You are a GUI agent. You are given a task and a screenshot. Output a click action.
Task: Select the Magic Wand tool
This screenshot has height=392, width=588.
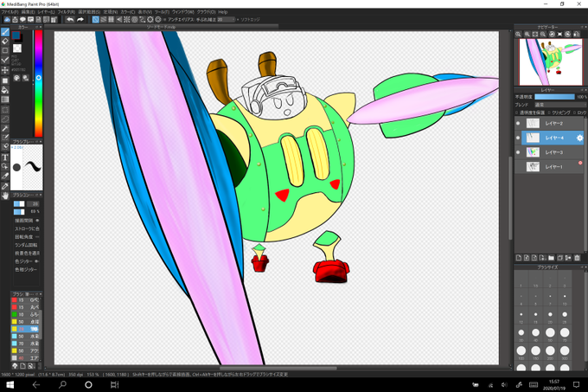5,129
